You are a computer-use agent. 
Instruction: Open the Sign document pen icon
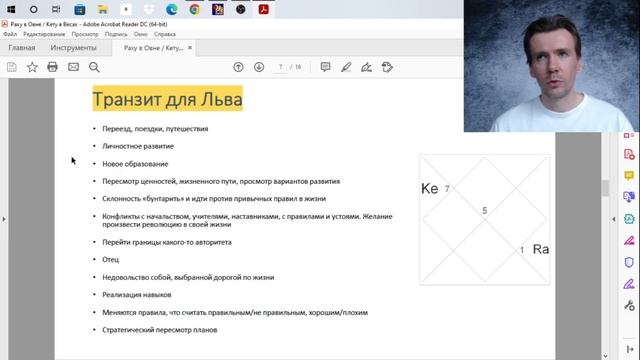coord(366,67)
